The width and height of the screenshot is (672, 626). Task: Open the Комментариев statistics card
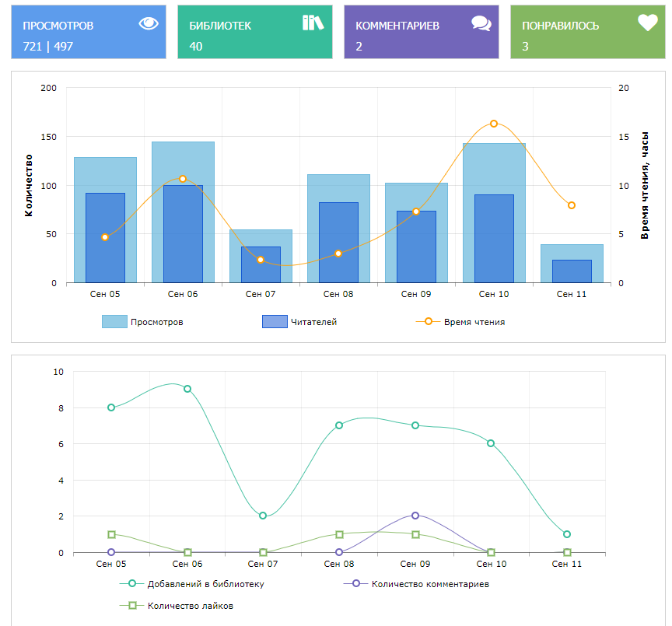click(x=421, y=32)
